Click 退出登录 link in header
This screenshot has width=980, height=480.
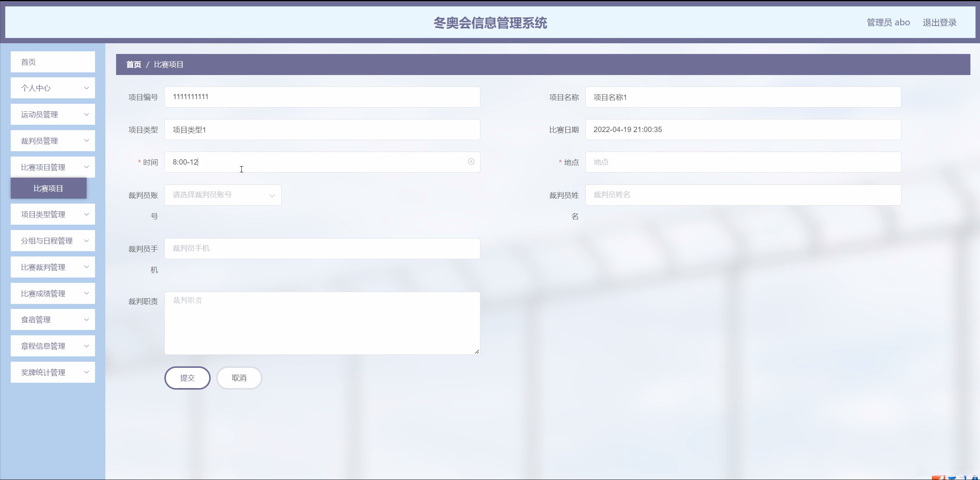coord(939,23)
